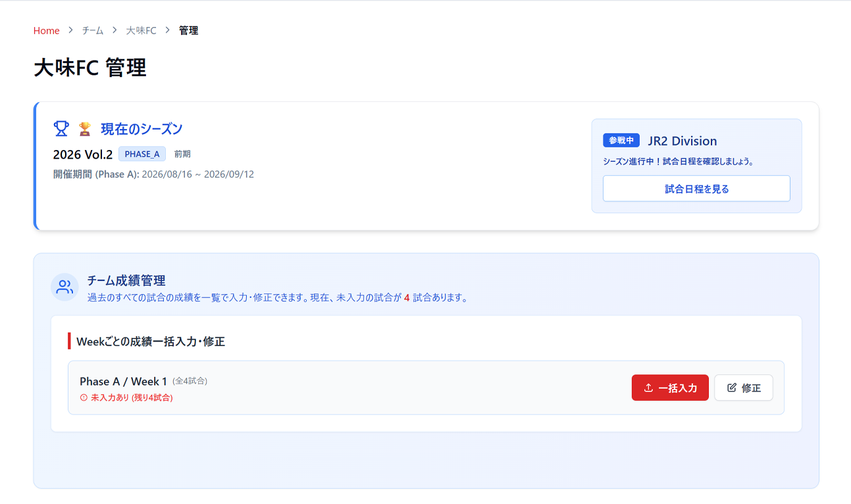Screen dimensions: 851x504
Task: Click the 開催期間 date range text
Action: (x=153, y=174)
